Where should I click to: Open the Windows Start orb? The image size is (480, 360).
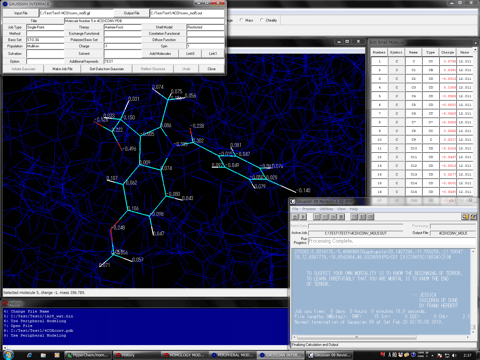click(8, 354)
